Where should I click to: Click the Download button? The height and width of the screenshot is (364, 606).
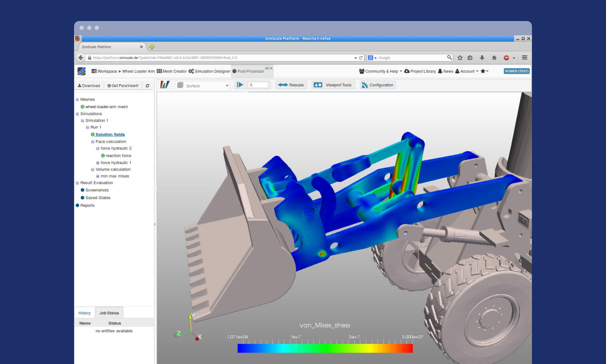coord(89,86)
